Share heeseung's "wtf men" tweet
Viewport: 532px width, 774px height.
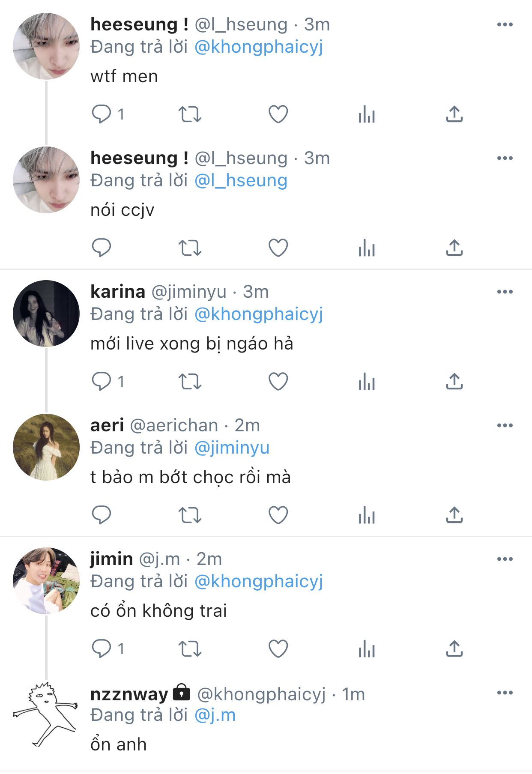[x=454, y=114]
